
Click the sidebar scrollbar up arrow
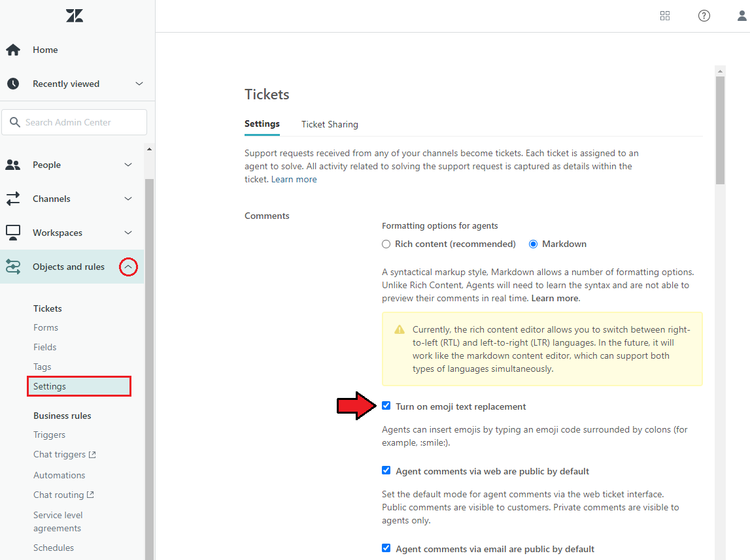pyautogui.click(x=149, y=150)
